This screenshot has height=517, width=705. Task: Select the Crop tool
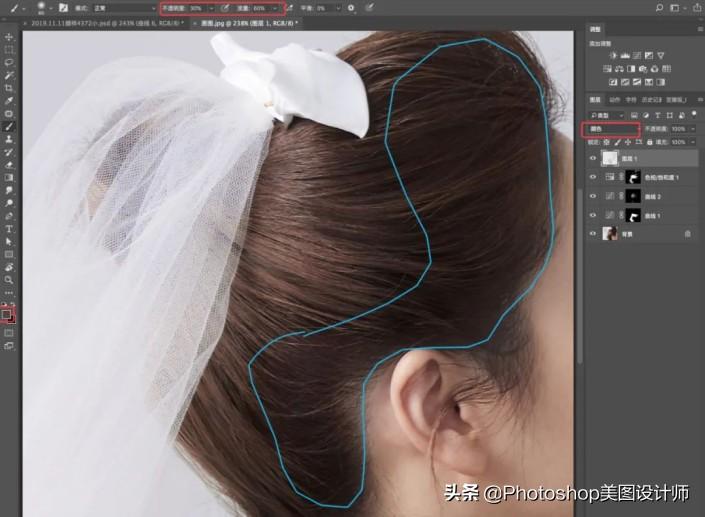point(9,88)
